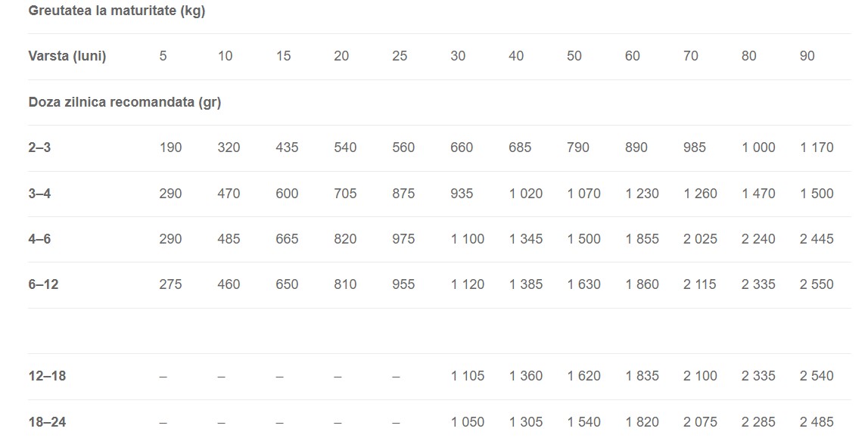Click the 90 kg weight column header
The width and height of the screenshot is (868, 441).
coord(807,56)
